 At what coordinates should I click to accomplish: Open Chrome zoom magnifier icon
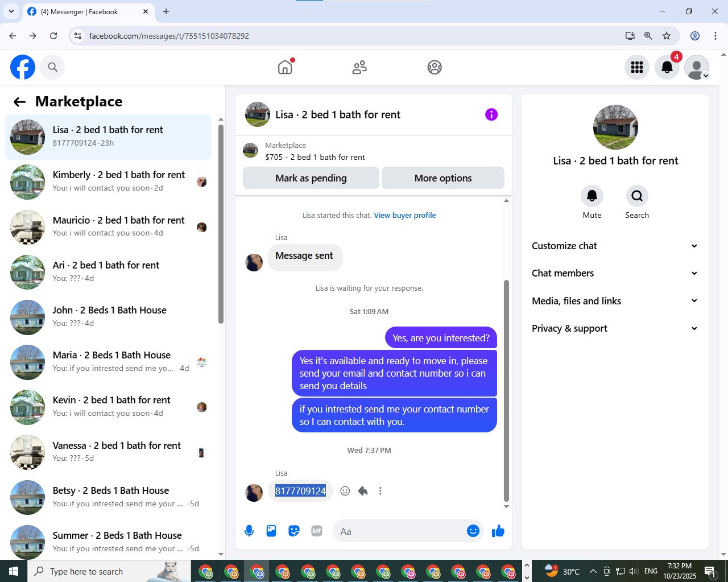point(648,36)
